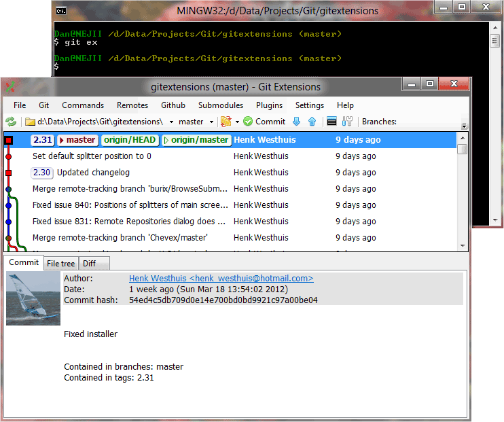Open the Git bash console icon
504x422 pixels.
[x=331, y=121]
